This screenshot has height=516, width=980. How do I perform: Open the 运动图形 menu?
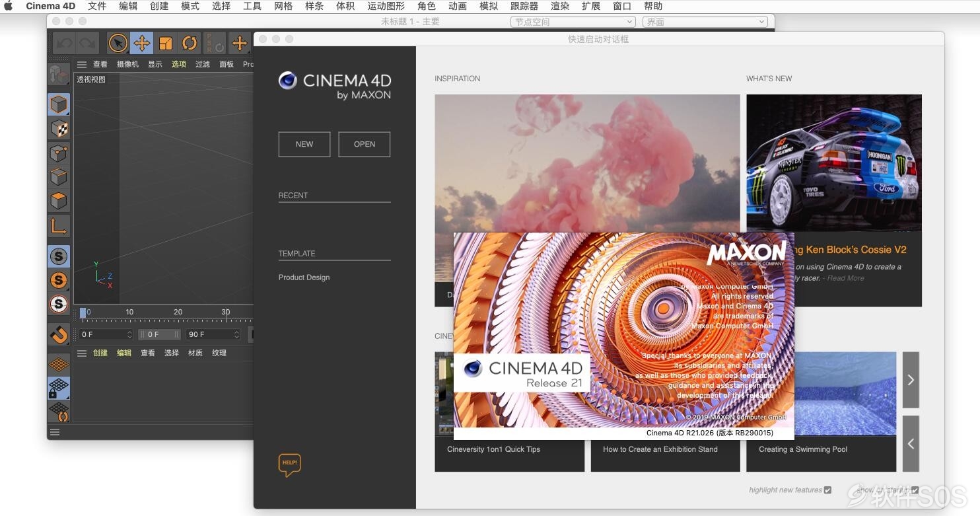386,6
